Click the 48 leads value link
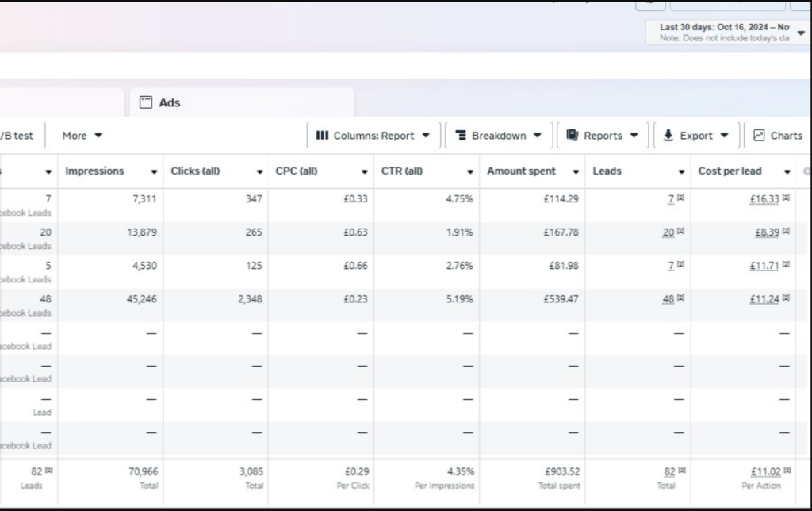The width and height of the screenshot is (812, 511). point(668,299)
